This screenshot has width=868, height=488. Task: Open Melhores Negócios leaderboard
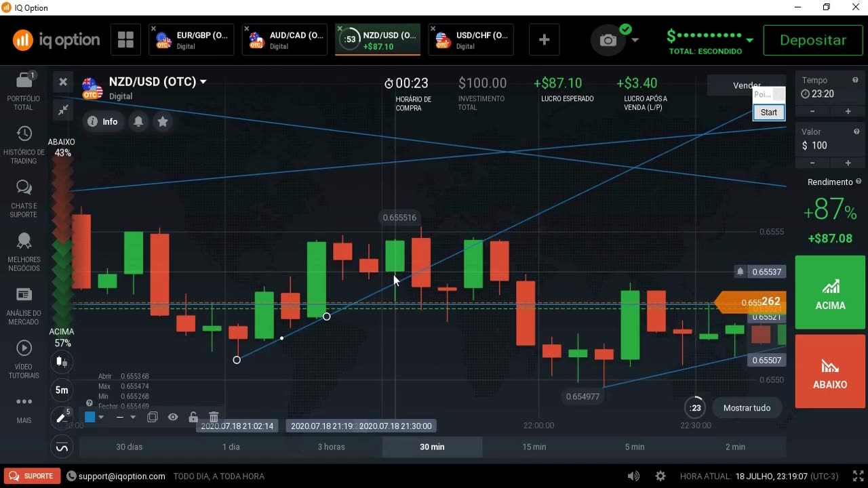point(24,252)
